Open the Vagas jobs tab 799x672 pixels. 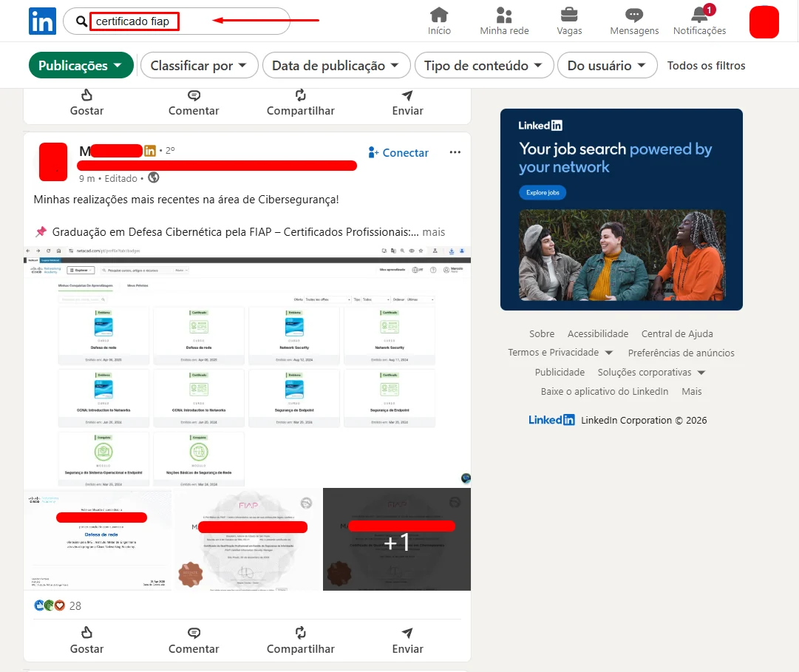pos(569,21)
